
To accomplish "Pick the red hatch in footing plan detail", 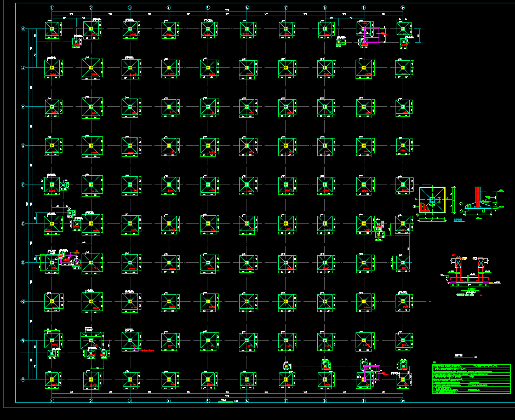I will tap(424, 208).
